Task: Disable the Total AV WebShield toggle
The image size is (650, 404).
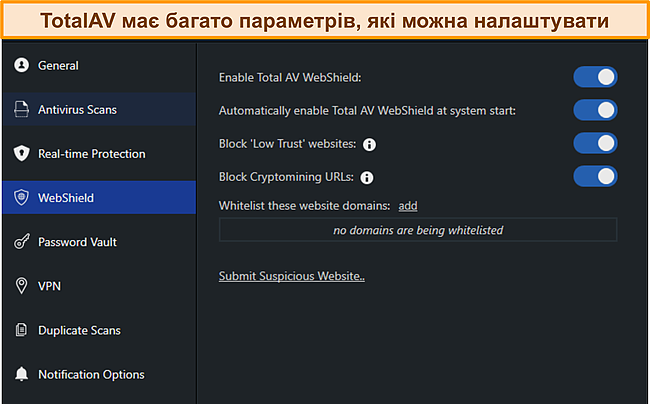Action: 595,77
